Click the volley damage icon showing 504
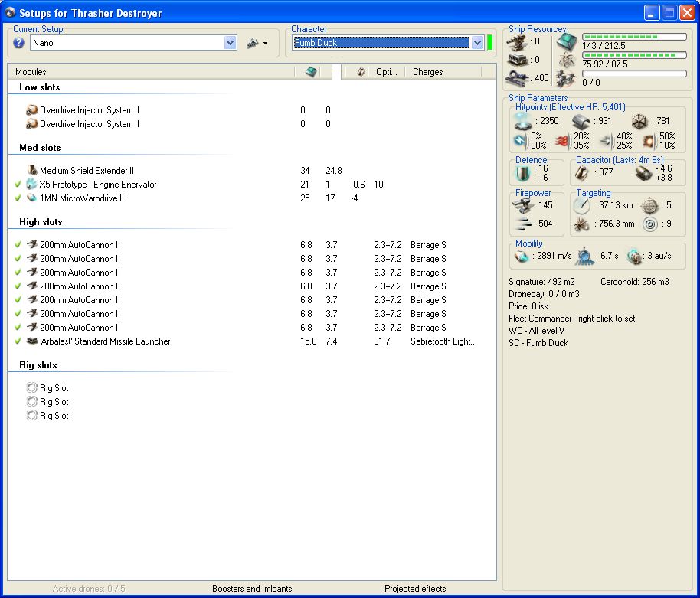 tap(523, 224)
